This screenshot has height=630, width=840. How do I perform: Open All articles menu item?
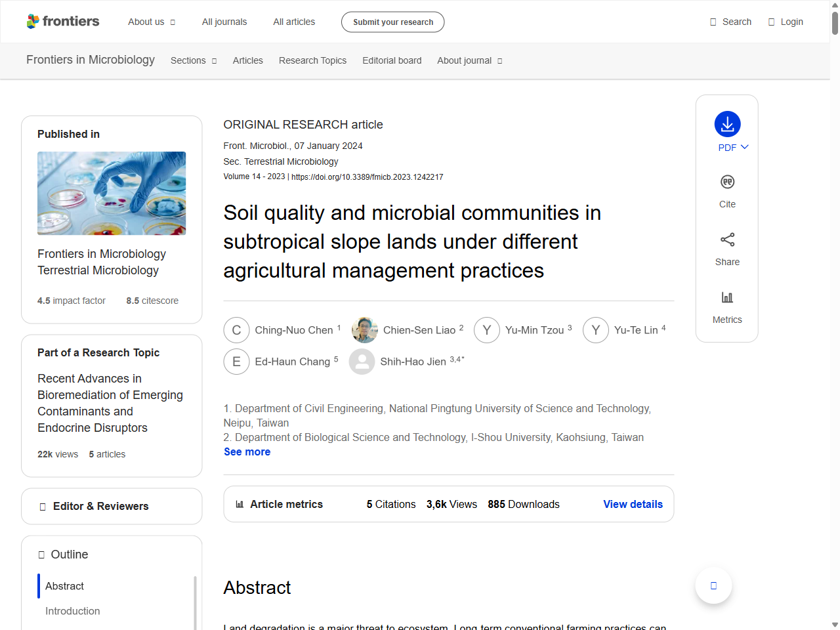[x=294, y=22]
